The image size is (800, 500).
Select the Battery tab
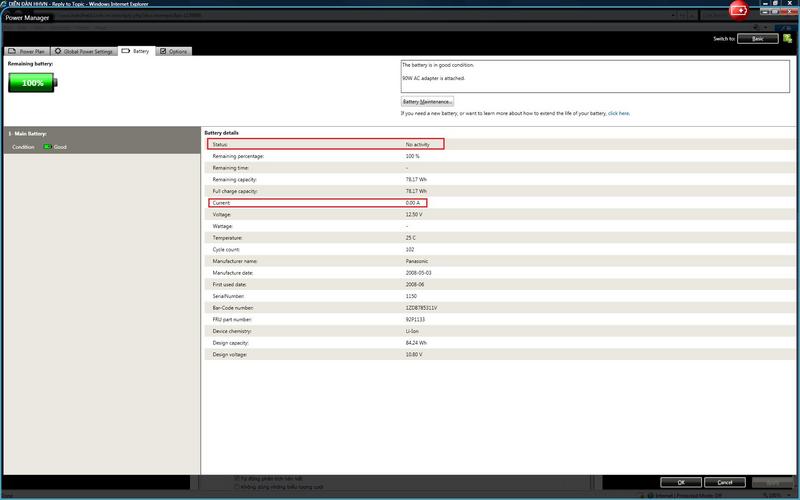tap(136, 51)
